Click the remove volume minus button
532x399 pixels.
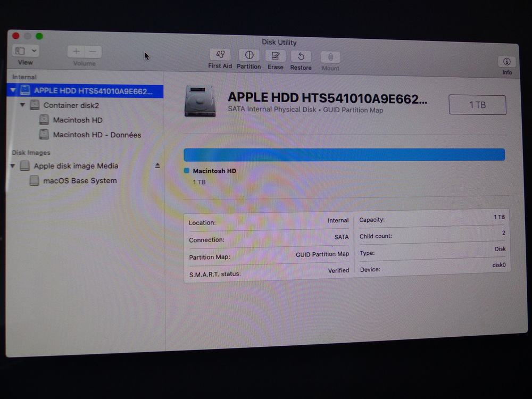pos(93,52)
